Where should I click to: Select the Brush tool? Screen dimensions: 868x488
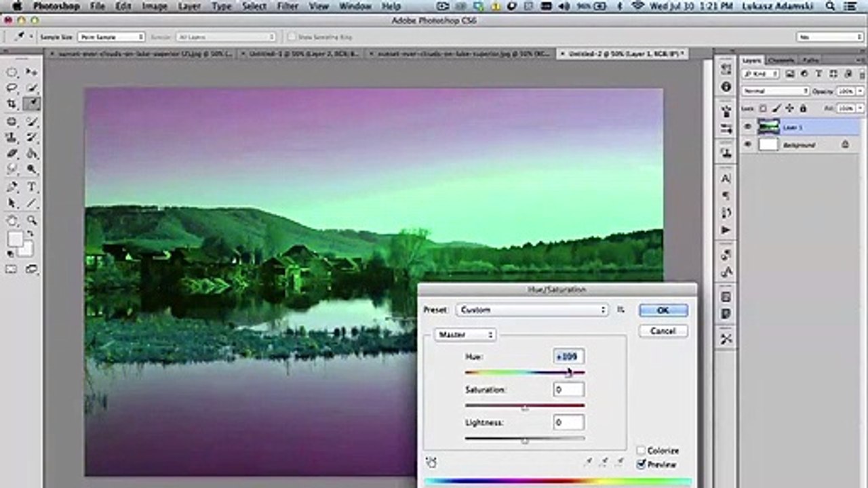click(x=32, y=121)
